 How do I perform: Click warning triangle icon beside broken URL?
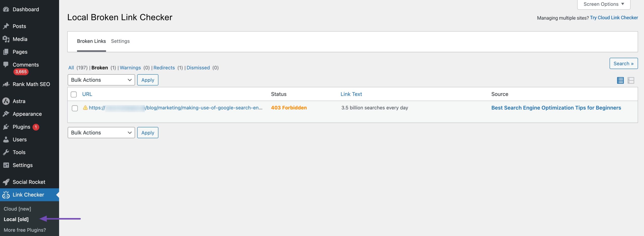tap(85, 108)
